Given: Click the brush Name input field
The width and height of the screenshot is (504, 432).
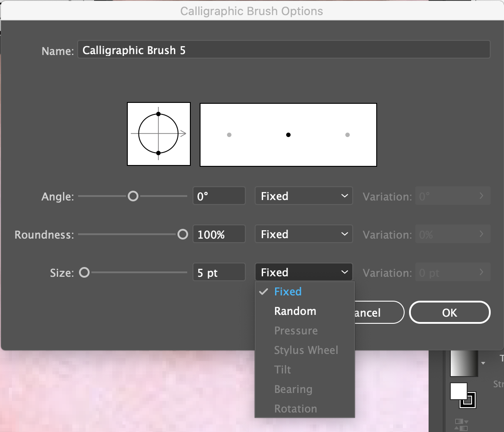Looking at the screenshot, I should [284, 49].
